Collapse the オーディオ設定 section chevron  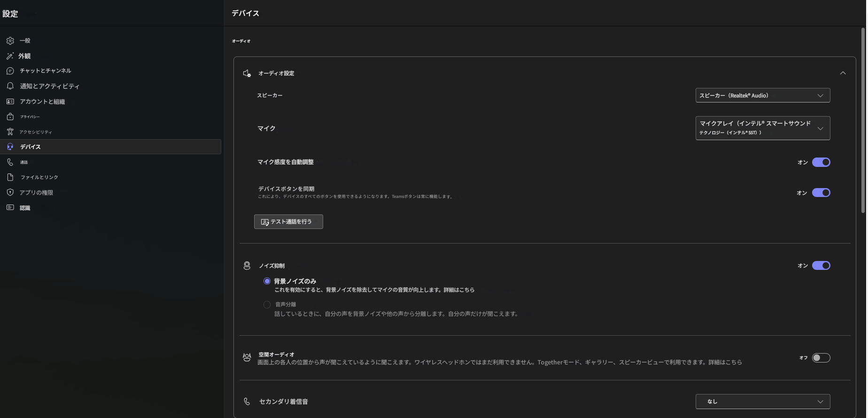pos(843,73)
